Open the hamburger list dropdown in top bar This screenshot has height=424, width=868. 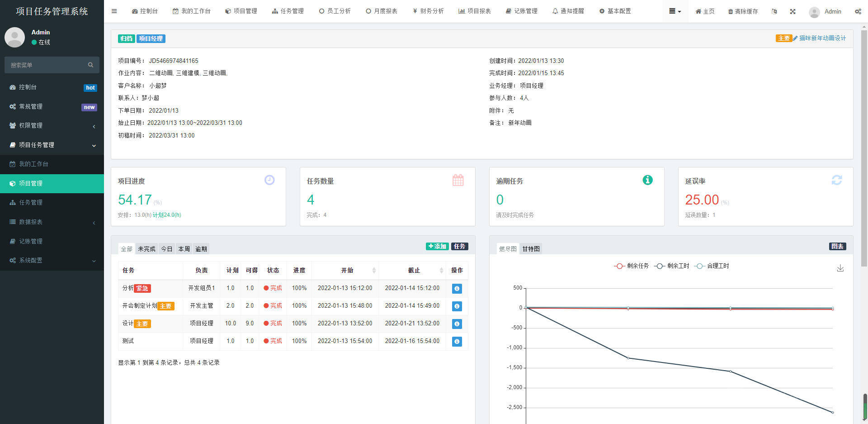[x=675, y=11]
